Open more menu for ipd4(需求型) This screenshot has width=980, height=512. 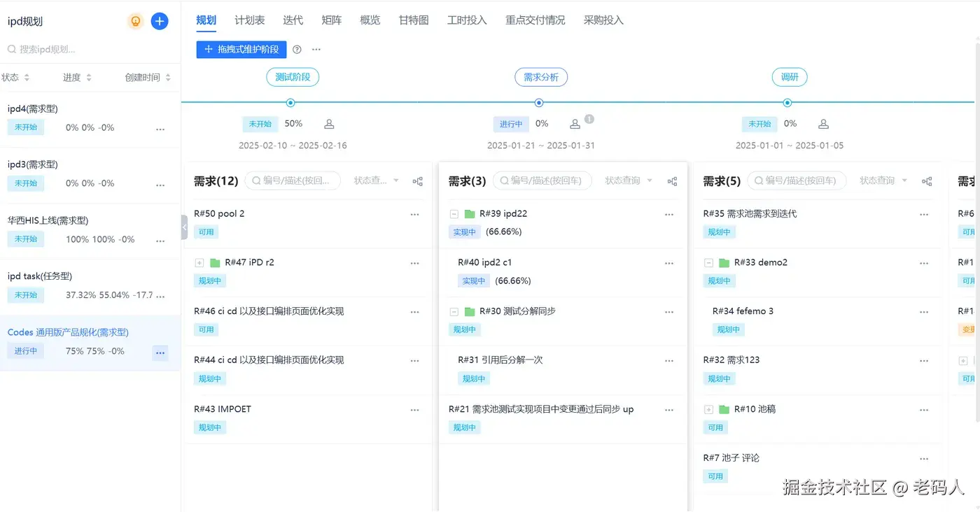click(x=160, y=129)
